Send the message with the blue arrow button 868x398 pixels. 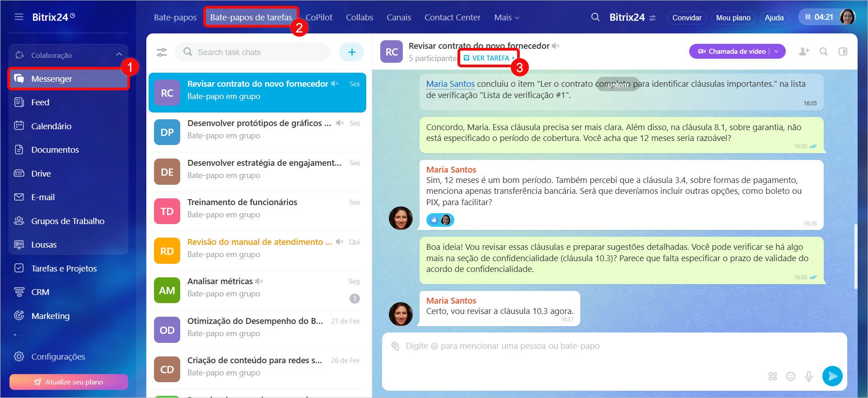pos(832,376)
